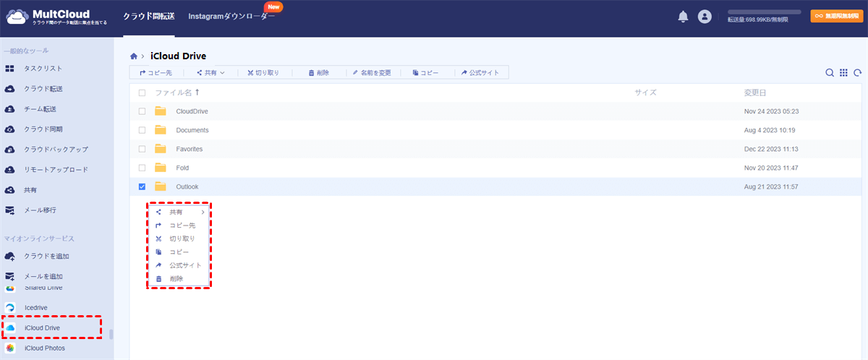Open the 共有 dropdown in toolbar
The image size is (868, 360).
coord(210,72)
